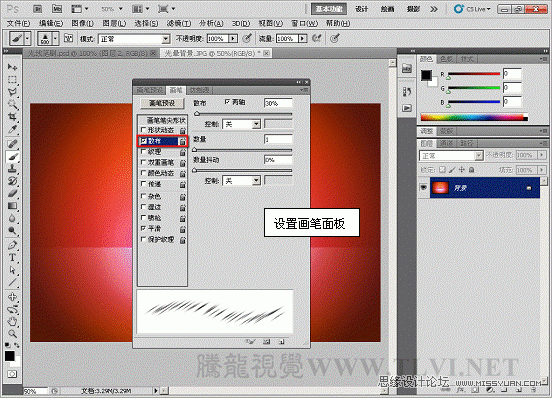
Task: Select the Rectangular Marquee tool
Action: click(x=12, y=80)
